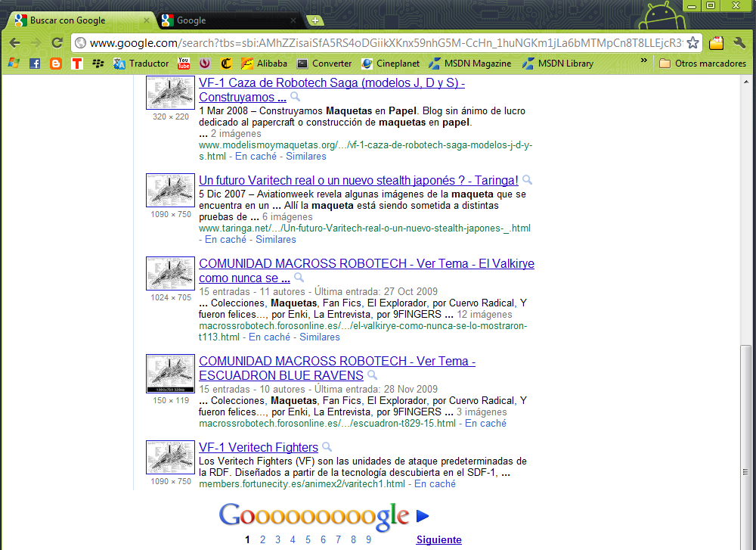Open the 320 × 220 thumbnail image

tap(170, 92)
